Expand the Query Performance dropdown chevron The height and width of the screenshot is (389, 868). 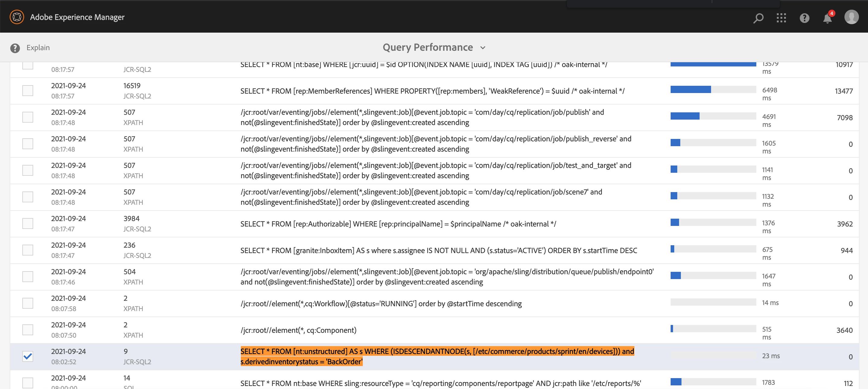483,47
